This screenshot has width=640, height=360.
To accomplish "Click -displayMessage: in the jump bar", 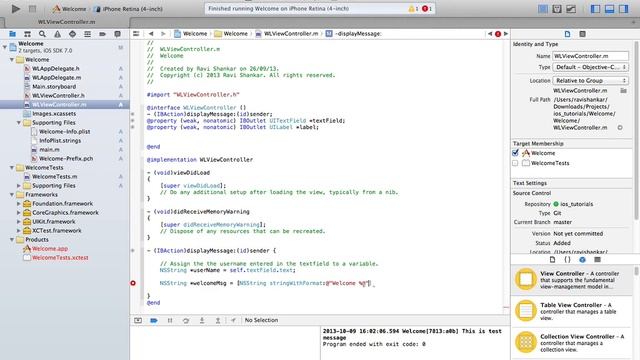I will (353, 34).
